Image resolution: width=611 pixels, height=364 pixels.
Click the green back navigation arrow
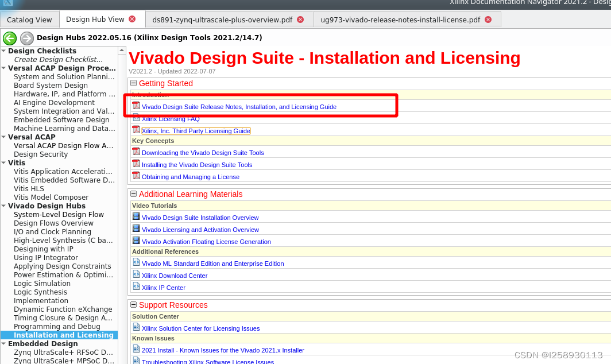(9, 38)
